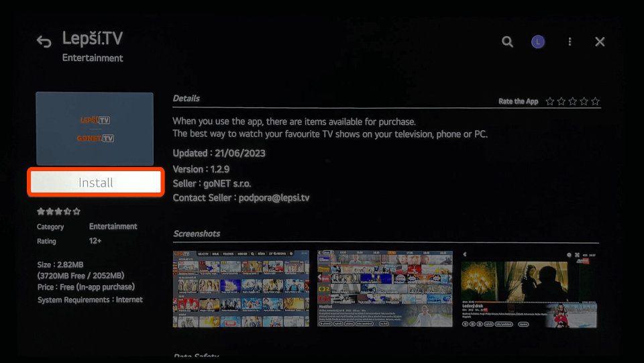Click the Category value Entertainment
Image resolution: width=644 pixels, height=363 pixels.
pyautogui.click(x=113, y=226)
